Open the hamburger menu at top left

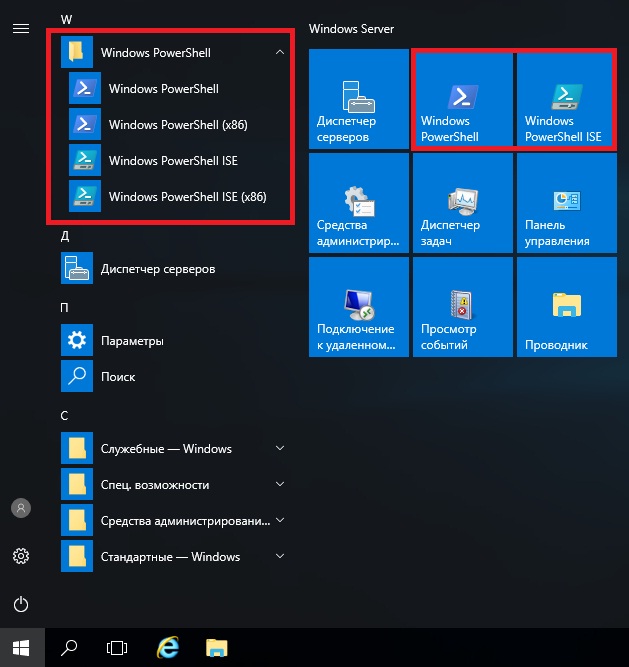click(x=21, y=29)
